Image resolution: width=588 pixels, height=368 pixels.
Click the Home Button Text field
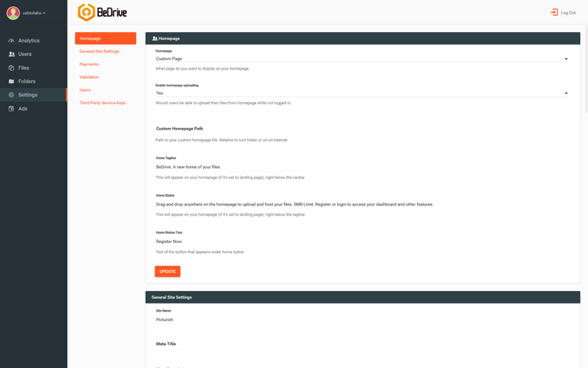[363, 242]
